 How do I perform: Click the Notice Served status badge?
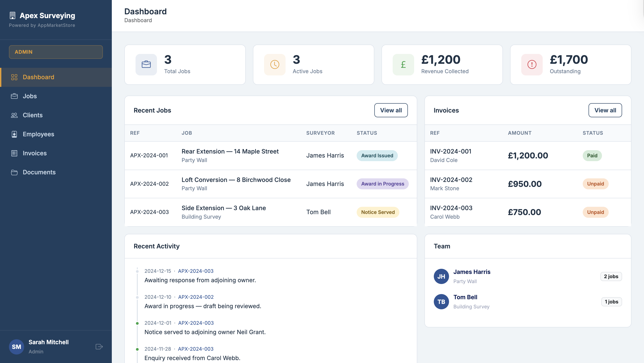click(x=378, y=212)
